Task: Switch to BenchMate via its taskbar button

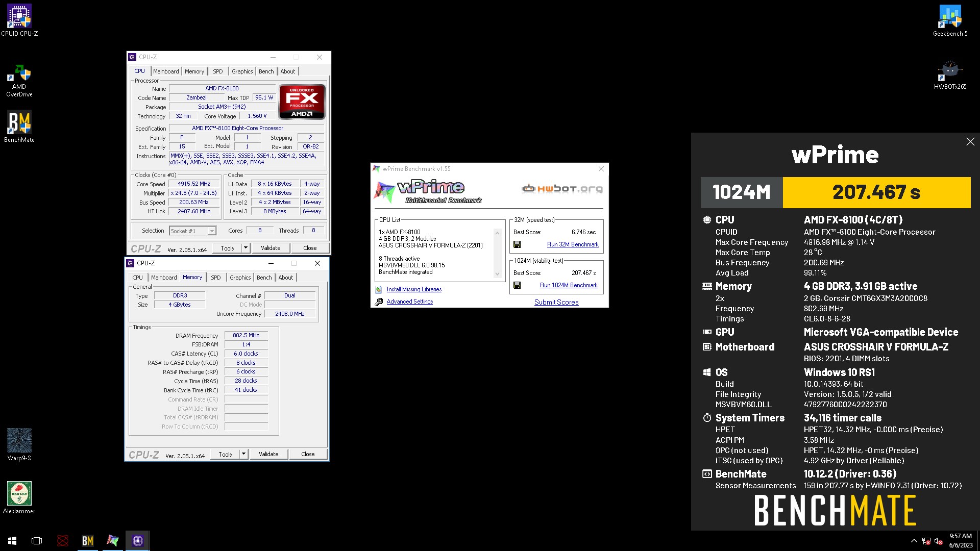Action: coord(88,540)
